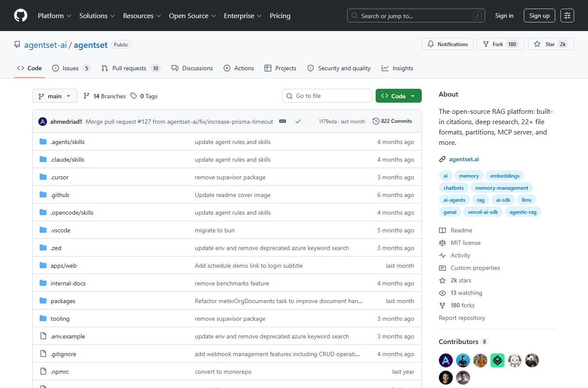
Task: Click the tag icon beside 0 Tags
Action: click(x=134, y=96)
